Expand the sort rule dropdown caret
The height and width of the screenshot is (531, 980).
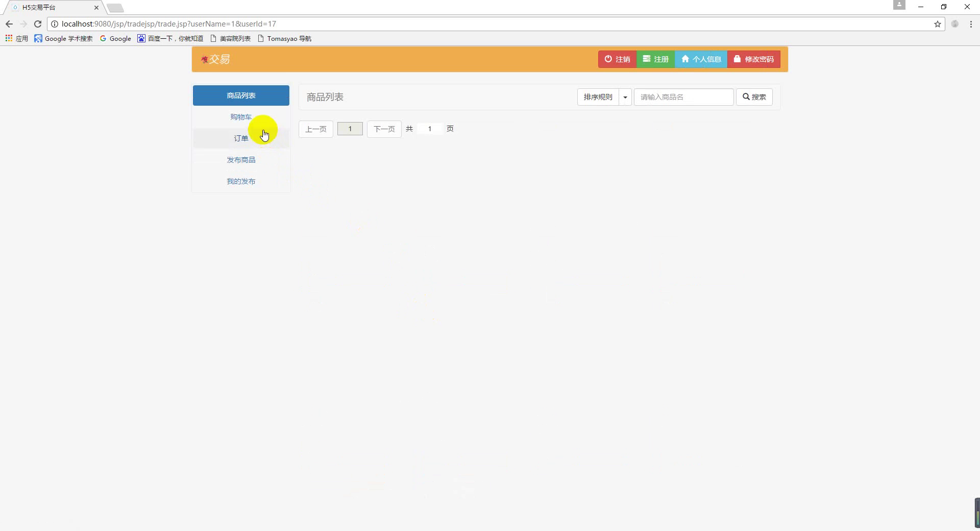(x=625, y=97)
